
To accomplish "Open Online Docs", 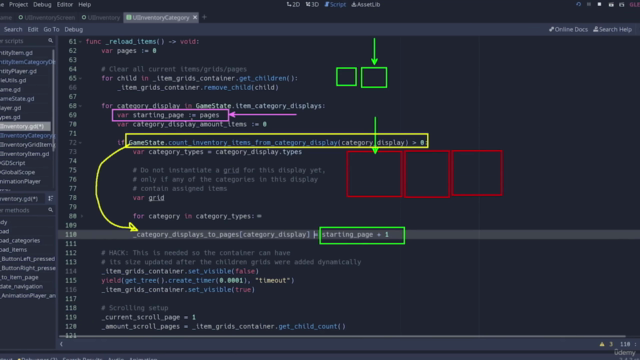I will click(x=568, y=29).
